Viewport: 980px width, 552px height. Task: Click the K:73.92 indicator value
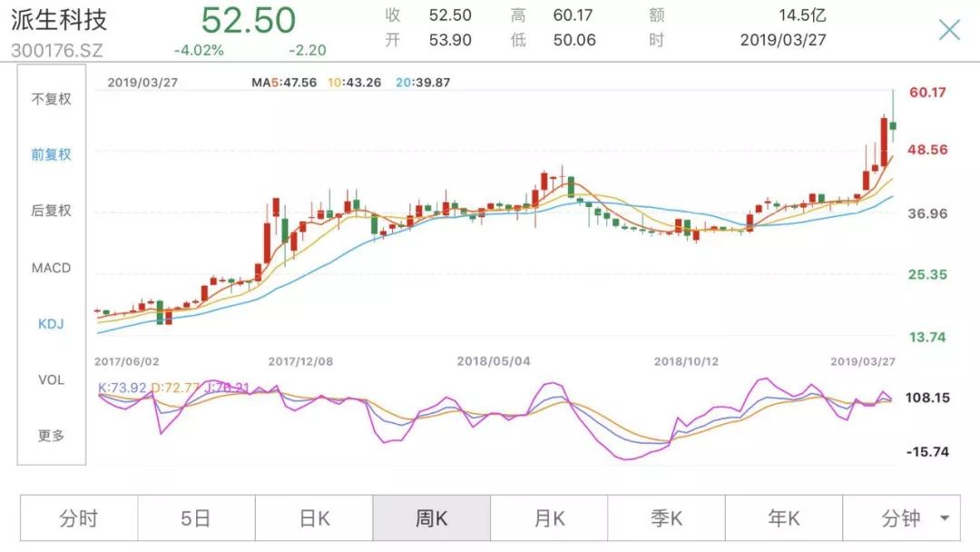122,388
